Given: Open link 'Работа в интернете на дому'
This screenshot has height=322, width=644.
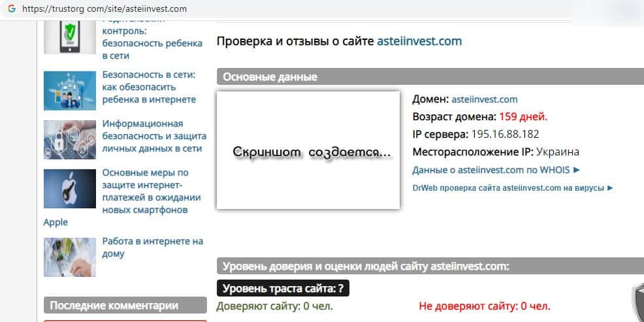Looking at the screenshot, I should 153,248.
